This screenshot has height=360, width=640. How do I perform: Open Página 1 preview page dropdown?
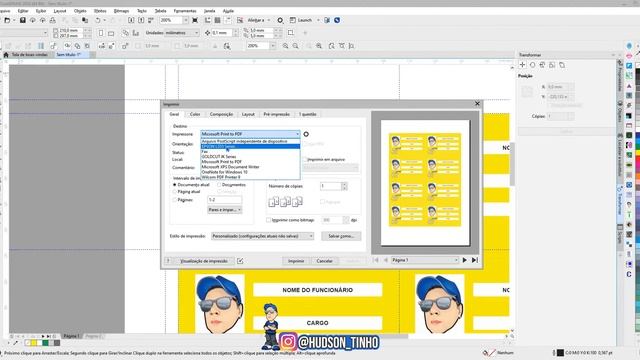(424, 260)
